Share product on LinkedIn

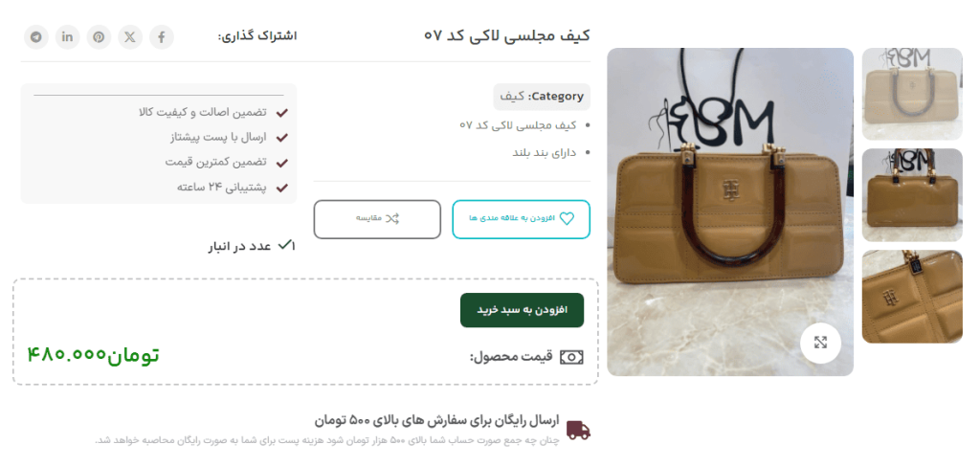68,37
